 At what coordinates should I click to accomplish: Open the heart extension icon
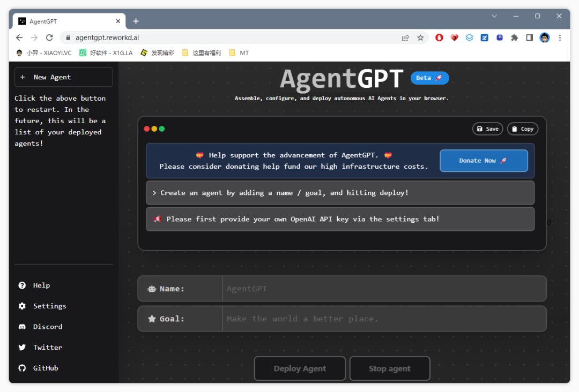(x=454, y=37)
